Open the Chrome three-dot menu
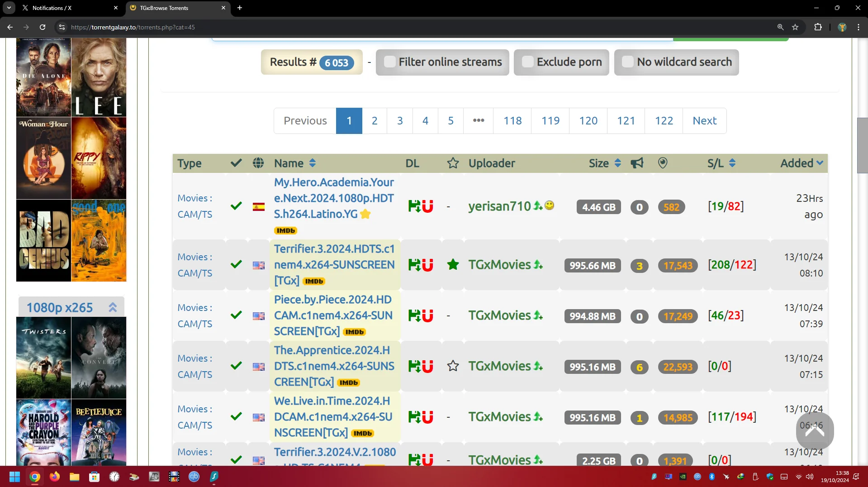The width and height of the screenshot is (868, 487). pyautogui.click(x=859, y=27)
